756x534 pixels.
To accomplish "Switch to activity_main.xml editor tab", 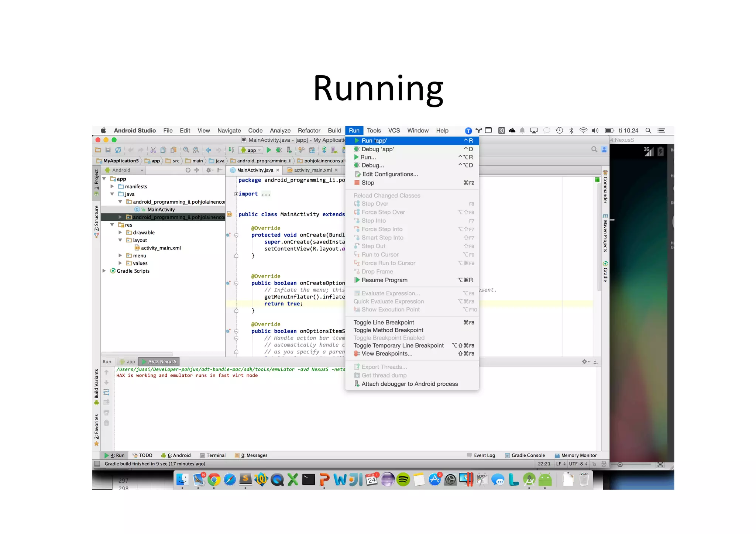I will [312, 170].
